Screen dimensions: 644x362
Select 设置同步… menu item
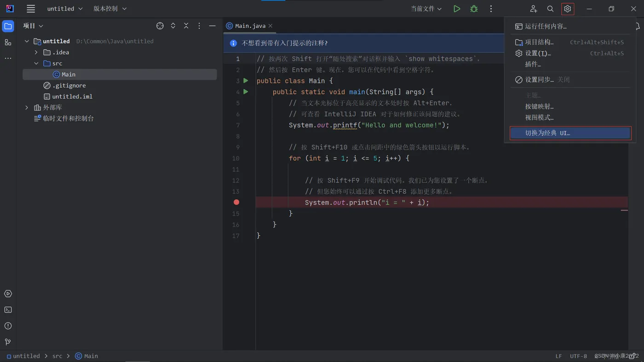[570, 80]
